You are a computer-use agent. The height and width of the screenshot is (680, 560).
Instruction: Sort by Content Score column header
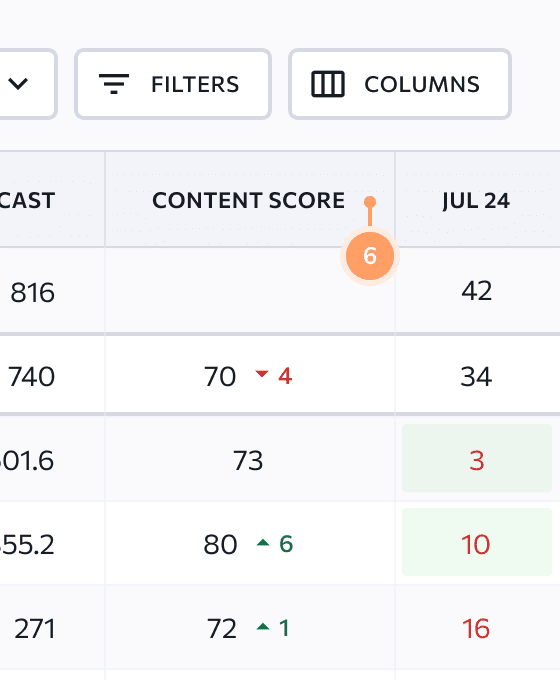coord(249,200)
